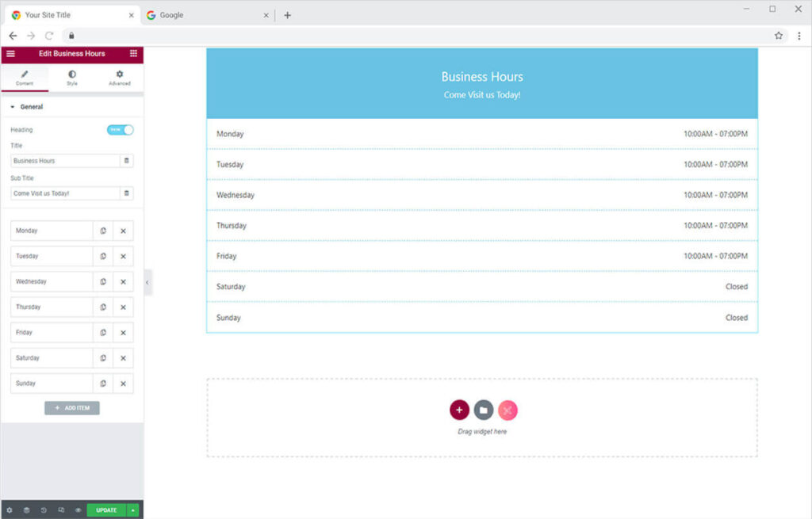Toggle the Heading show switch
This screenshot has height=519, width=812.
point(121,129)
